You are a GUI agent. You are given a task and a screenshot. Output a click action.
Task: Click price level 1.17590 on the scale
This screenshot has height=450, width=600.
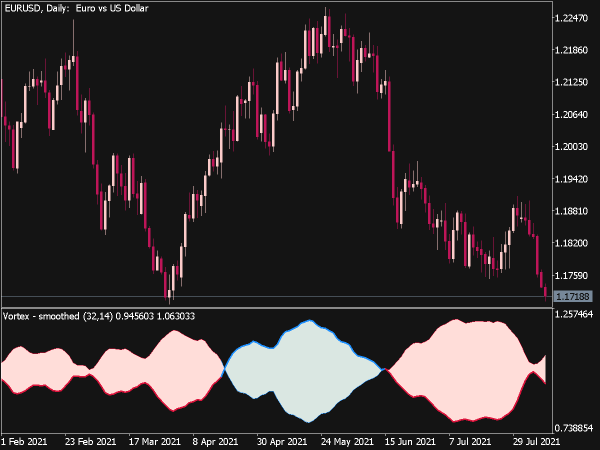(x=571, y=275)
